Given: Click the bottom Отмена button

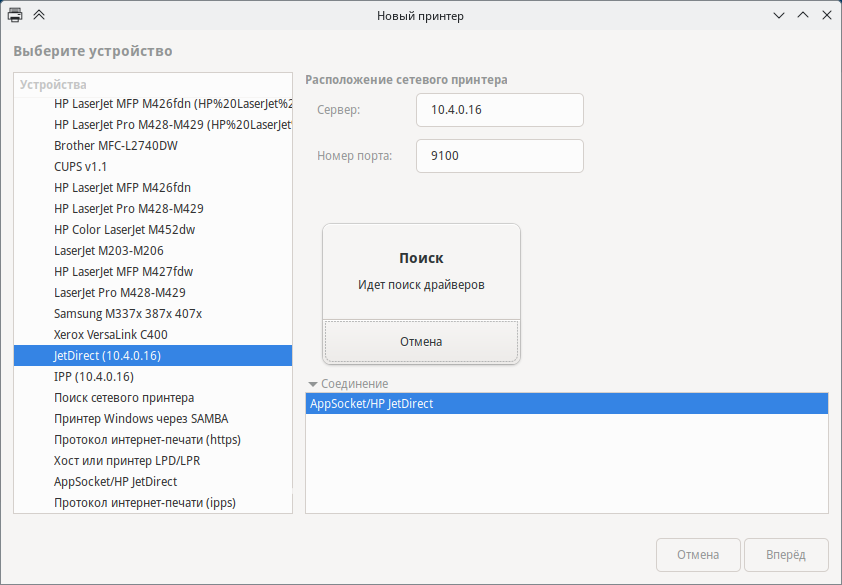Looking at the screenshot, I should point(698,555).
